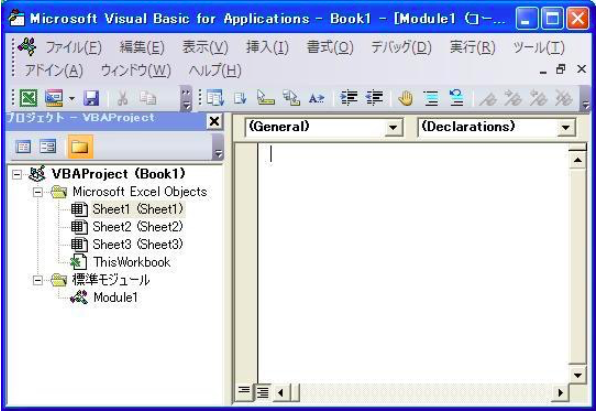The height and width of the screenshot is (412, 596).
Task: Click the View Microsoft Excel icon
Action: 28,98
